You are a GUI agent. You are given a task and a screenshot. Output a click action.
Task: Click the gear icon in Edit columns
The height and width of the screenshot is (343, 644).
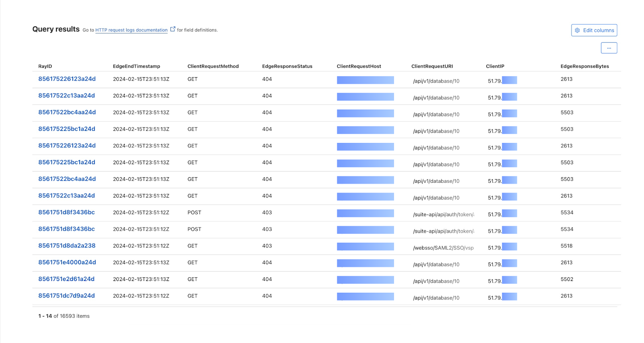tap(577, 30)
